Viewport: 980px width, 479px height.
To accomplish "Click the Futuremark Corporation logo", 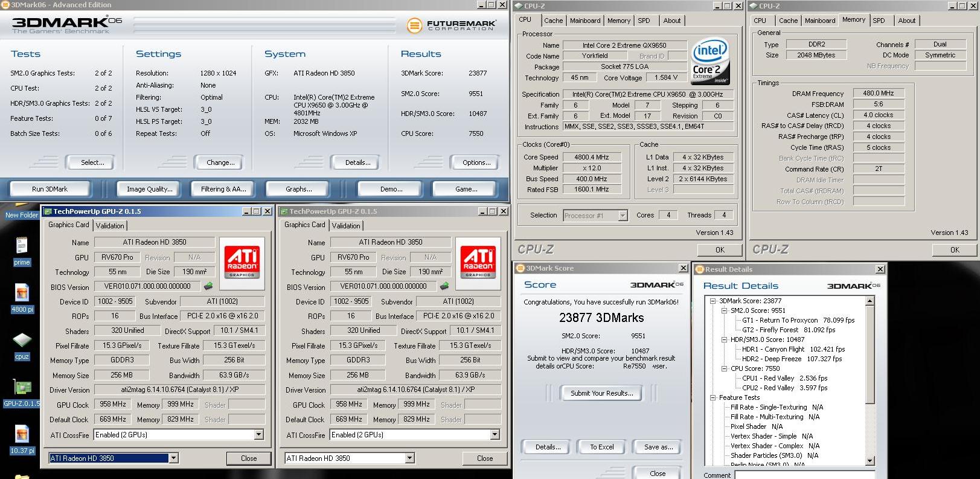I will point(452,25).
